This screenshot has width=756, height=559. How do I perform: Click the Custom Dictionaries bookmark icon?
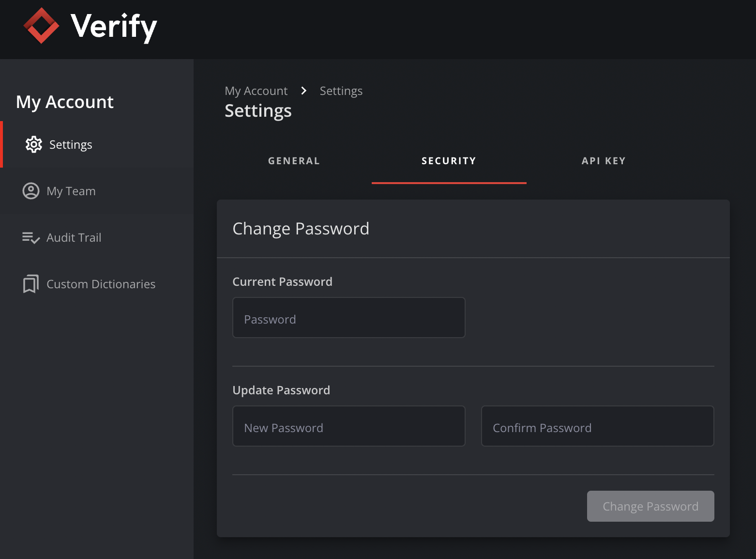(31, 284)
